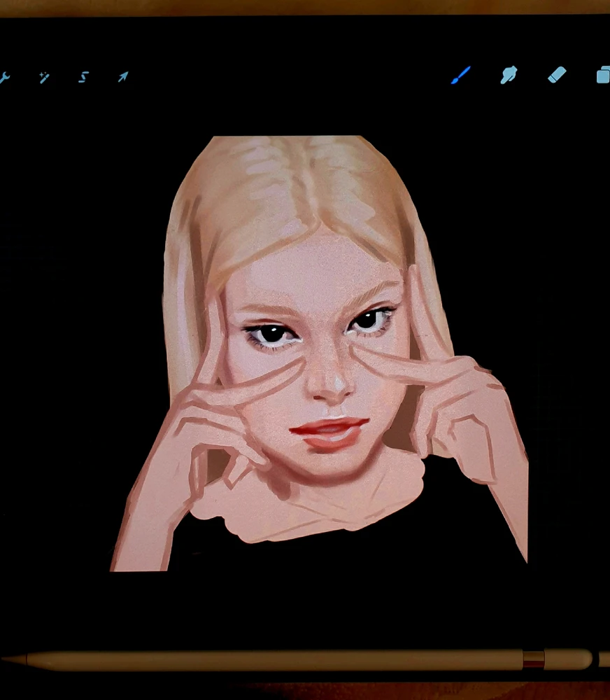Viewport: 610px width, 700px height.
Task: Open the eraser brush library
Action: tap(558, 75)
